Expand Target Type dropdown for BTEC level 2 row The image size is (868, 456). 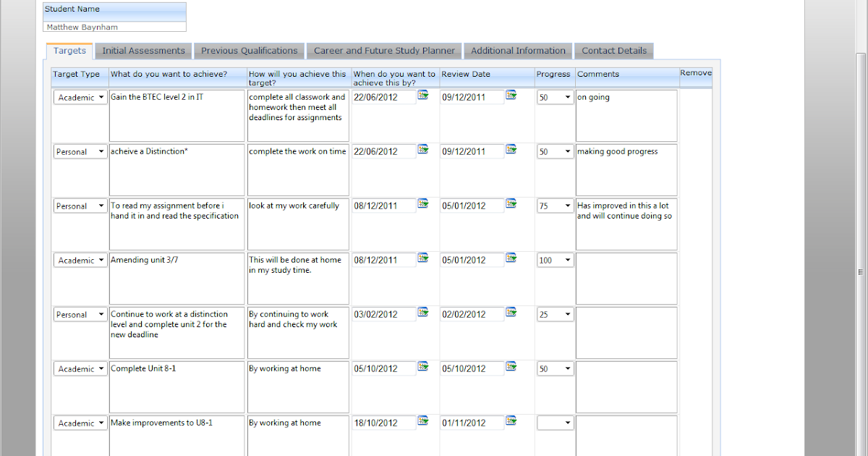[80, 97]
